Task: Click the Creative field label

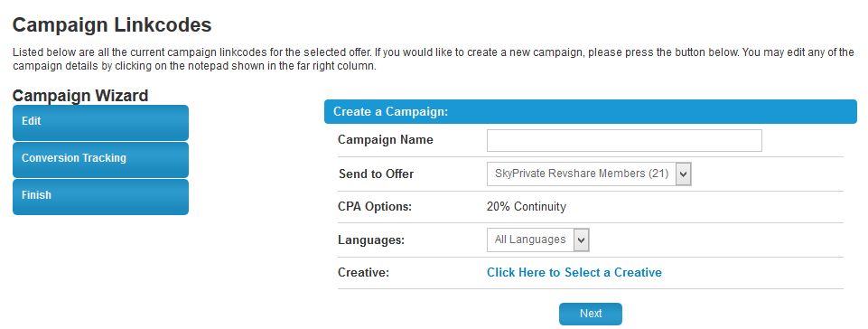Action: pyautogui.click(x=364, y=272)
